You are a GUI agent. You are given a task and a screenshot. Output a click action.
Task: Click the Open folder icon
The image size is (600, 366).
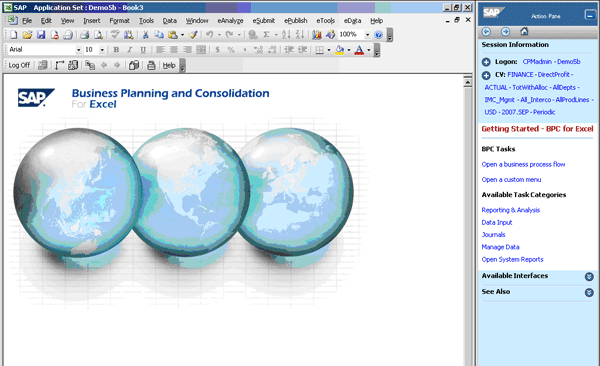click(27, 35)
